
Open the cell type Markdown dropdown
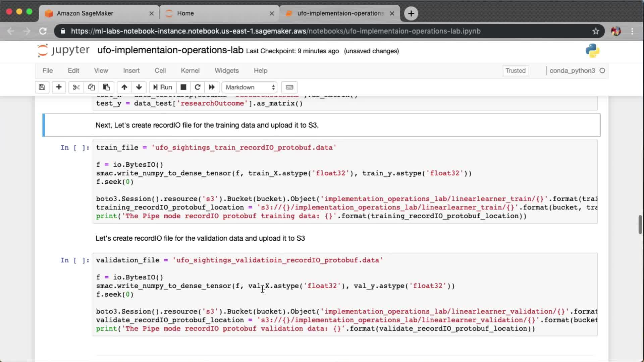(x=250, y=87)
